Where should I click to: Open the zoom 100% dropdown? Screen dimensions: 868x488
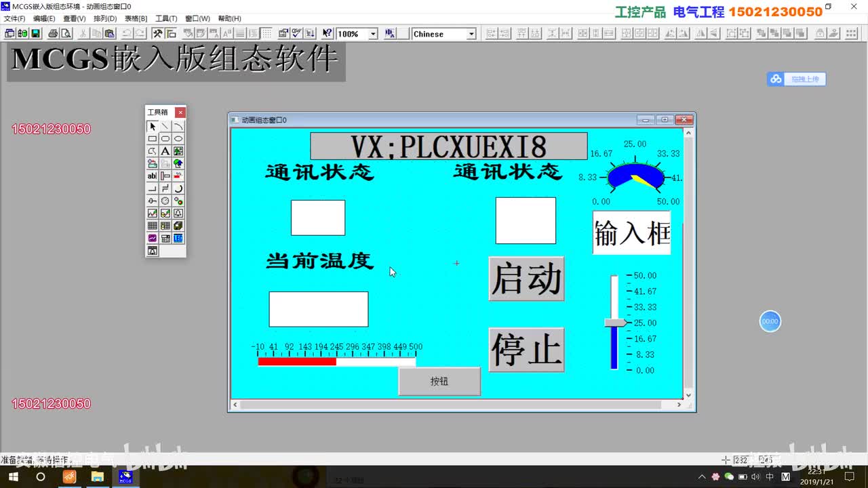[x=373, y=34]
